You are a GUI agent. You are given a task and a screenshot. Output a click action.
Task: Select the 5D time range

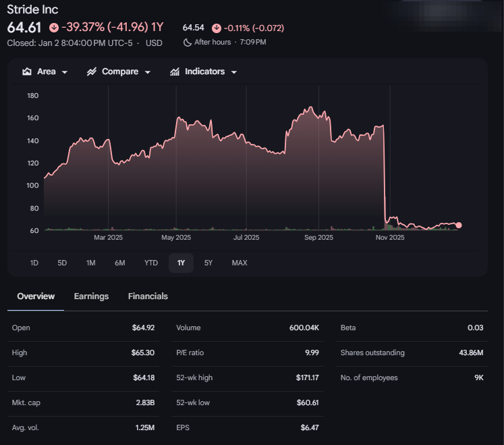click(62, 263)
